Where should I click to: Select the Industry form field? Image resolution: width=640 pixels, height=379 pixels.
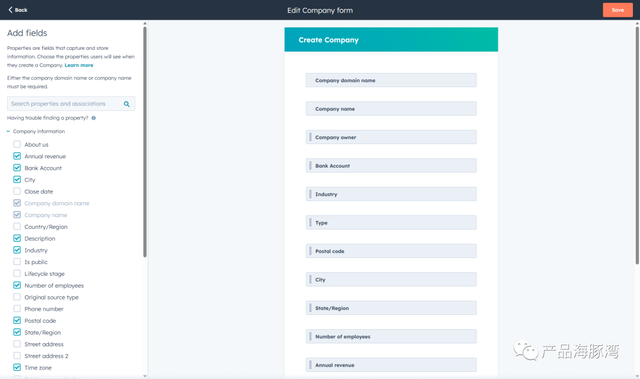coord(391,194)
